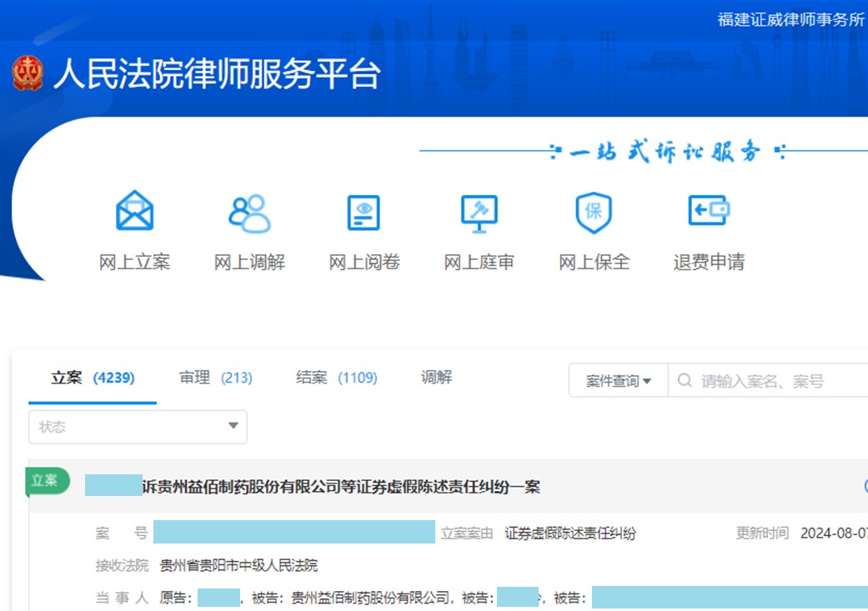Image resolution: width=868 pixels, height=611 pixels.
Task: Open the 退费申请 wallet icon
Action: click(709, 210)
